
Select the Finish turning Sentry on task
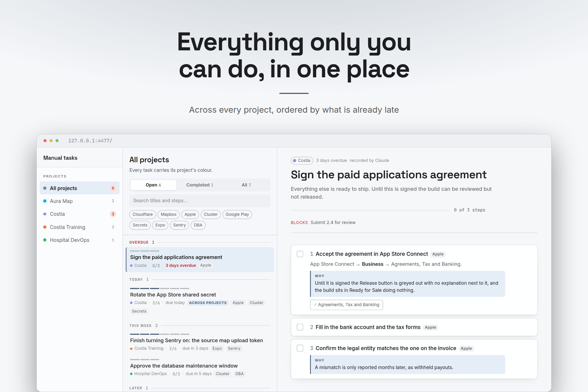200,342
